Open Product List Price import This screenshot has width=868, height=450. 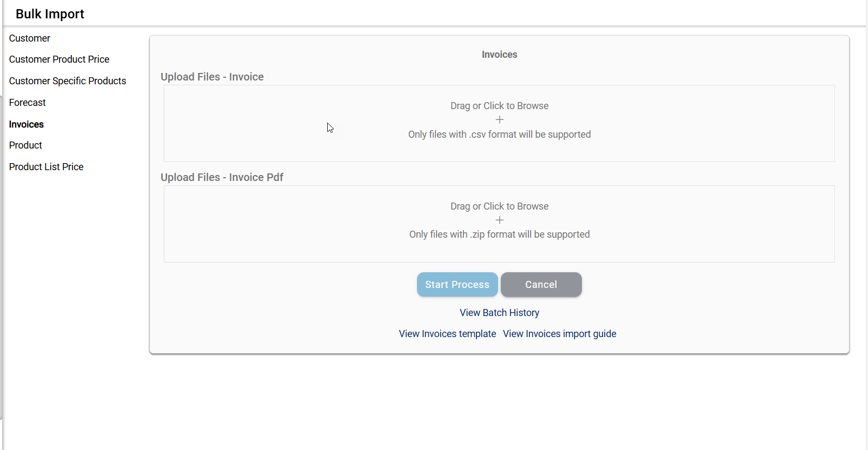(x=47, y=167)
